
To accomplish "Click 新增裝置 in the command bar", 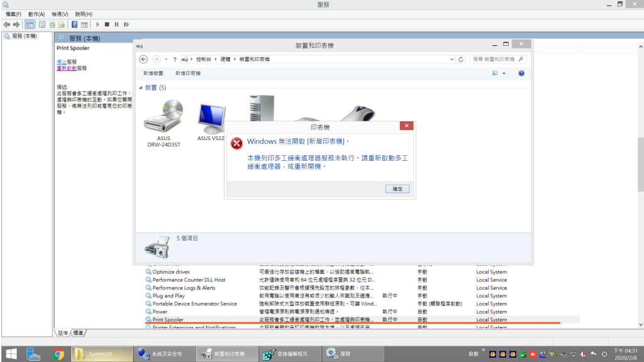I will 153,74.
